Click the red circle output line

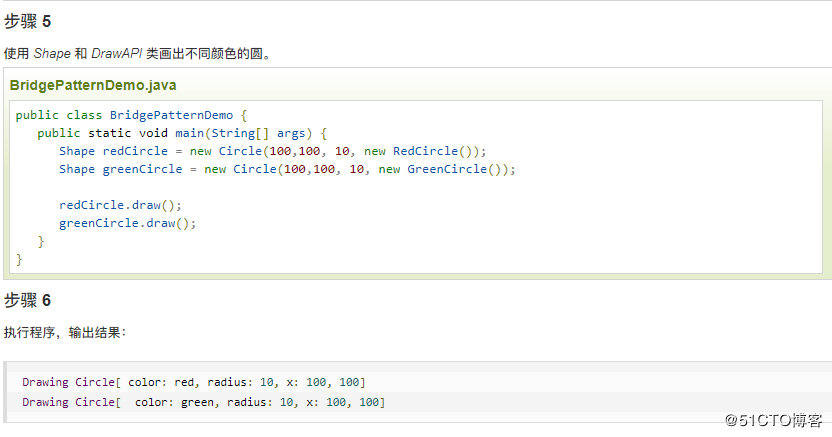(x=194, y=382)
